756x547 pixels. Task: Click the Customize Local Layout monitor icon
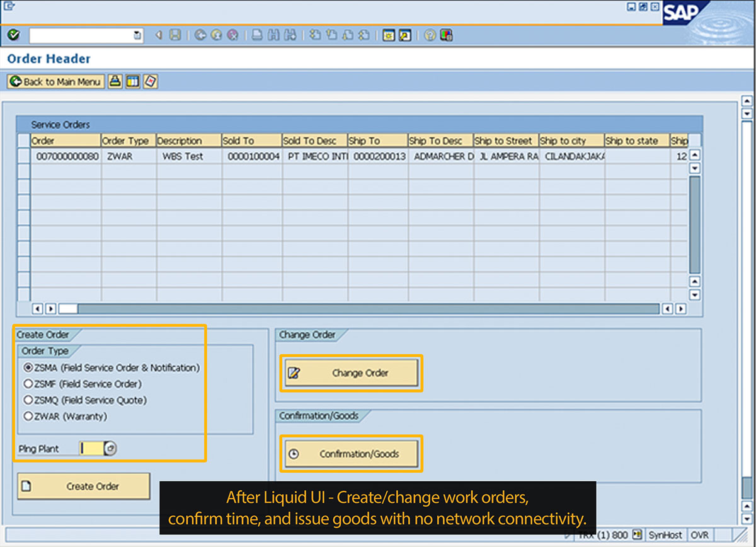pos(447,35)
